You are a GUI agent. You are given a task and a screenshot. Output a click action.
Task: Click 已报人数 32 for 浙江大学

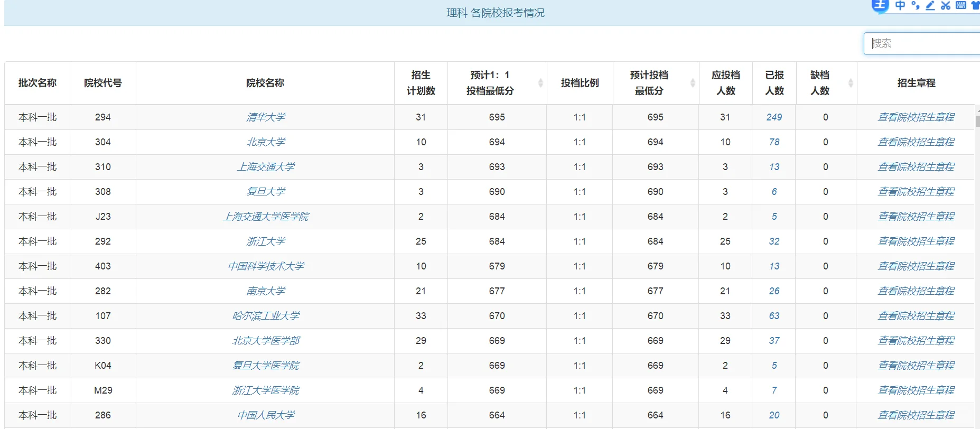pyautogui.click(x=774, y=241)
